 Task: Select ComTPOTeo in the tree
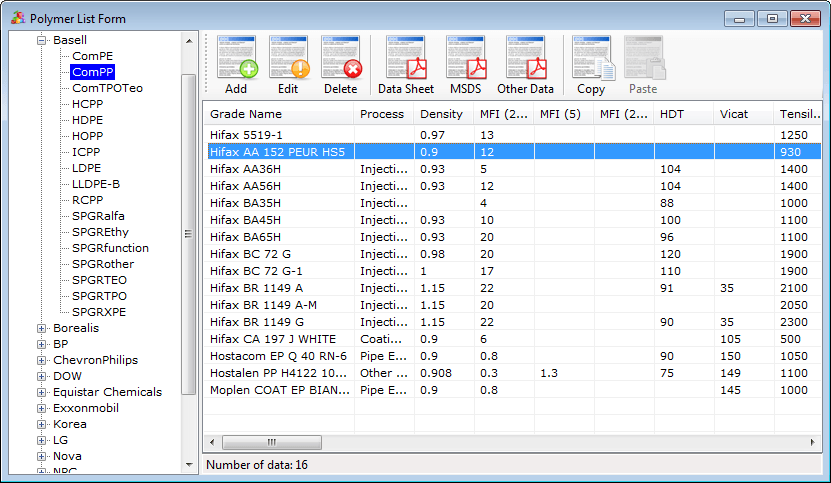[108, 88]
